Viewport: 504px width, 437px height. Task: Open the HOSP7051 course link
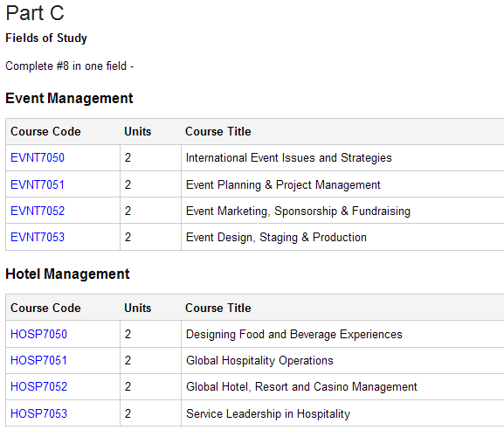(x=38, y=360)
